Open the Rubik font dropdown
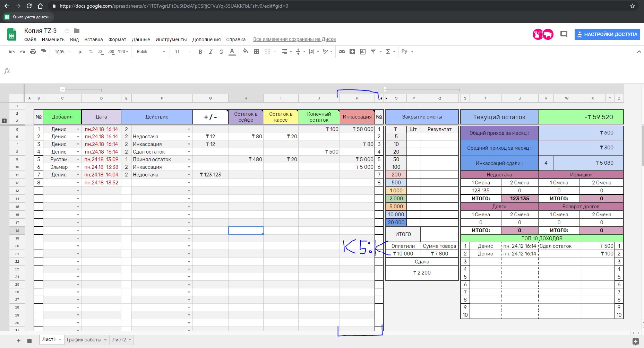The image size is (644, 348). click(151, 52)
